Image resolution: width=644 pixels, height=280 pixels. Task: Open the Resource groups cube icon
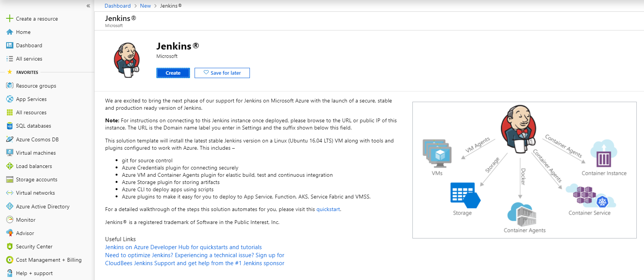click(x=10, y=86)
